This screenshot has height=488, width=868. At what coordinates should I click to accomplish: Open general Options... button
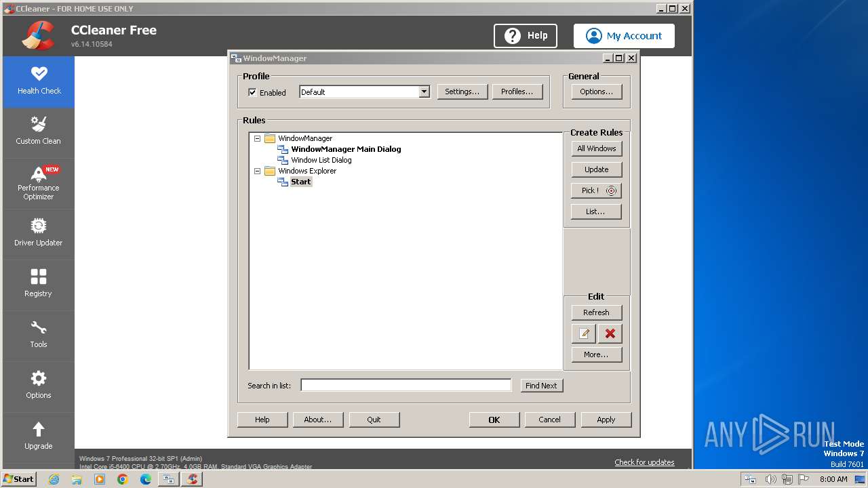pos(597,91)
